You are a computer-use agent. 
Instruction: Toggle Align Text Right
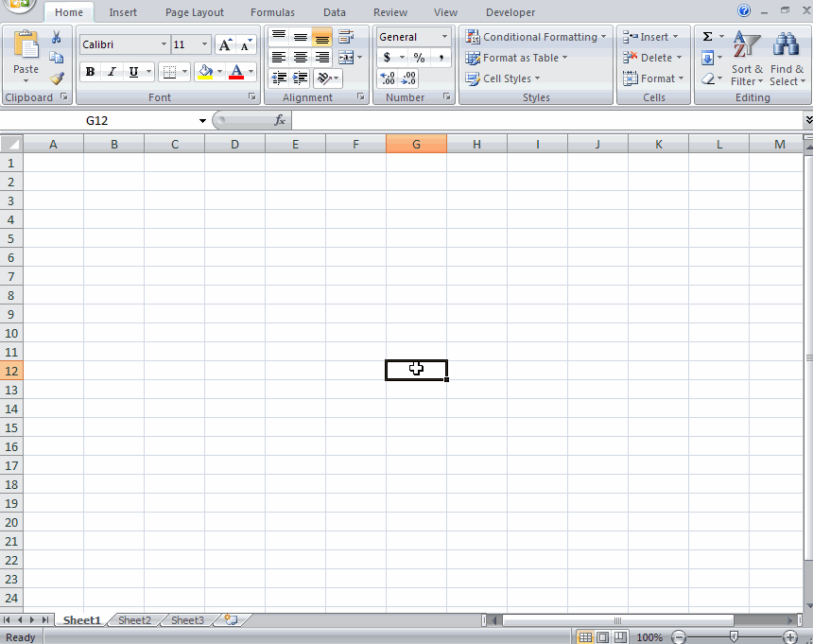coord(322,58)
